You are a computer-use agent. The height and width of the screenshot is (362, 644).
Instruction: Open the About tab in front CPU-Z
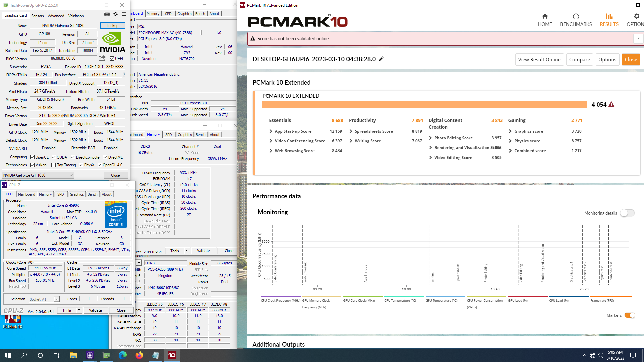click(x=107, y=194)
